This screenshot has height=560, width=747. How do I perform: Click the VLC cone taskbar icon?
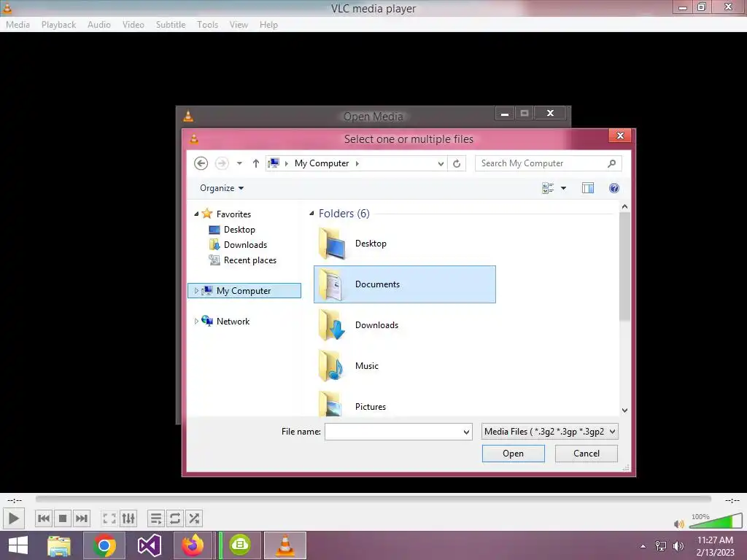[x=285, y=545]
